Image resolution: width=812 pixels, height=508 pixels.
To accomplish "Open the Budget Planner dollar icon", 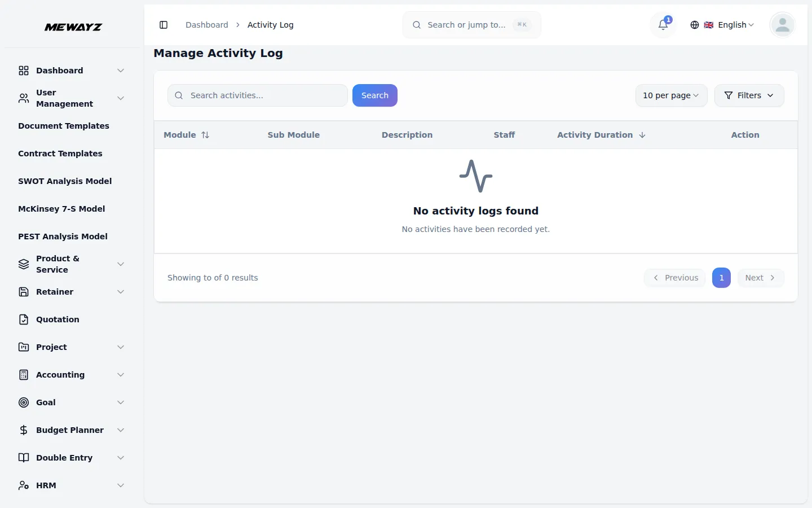I will point(23,430).
